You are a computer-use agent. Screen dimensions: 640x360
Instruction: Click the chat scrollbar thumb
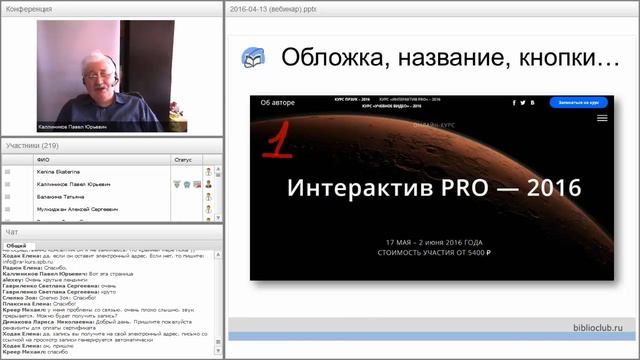pyautogui.click(x=218, y=342)
